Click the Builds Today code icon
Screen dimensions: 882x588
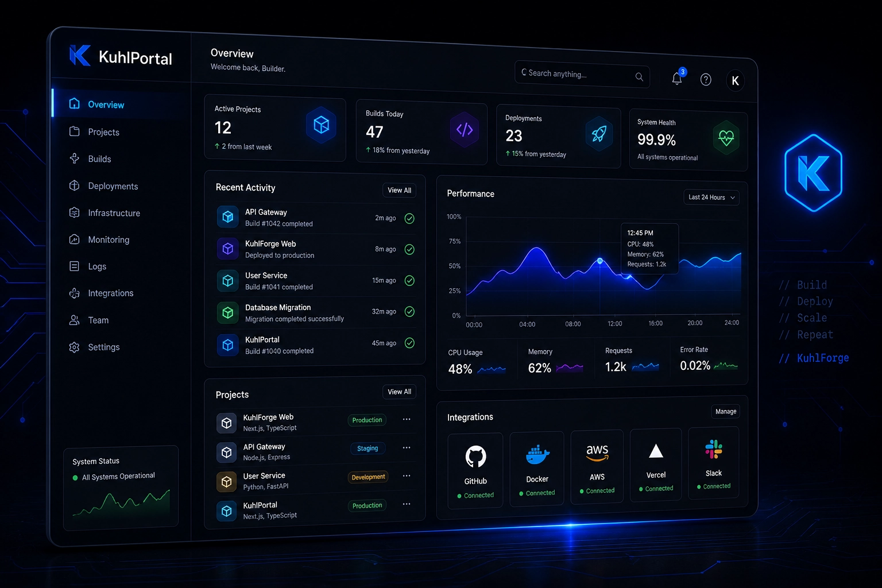pyautogui.click(x=465, y=130)
